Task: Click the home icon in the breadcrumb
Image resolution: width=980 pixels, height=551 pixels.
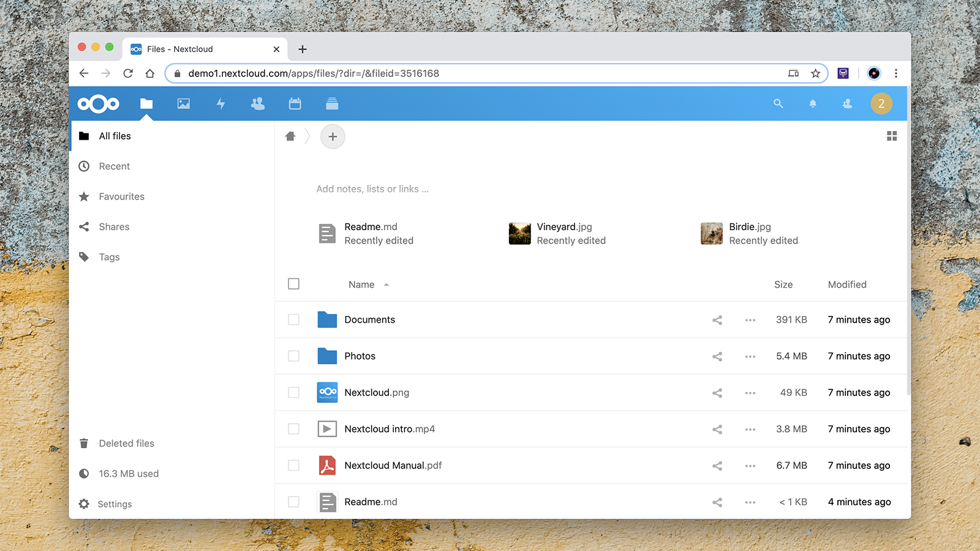Action: point(290,136)
